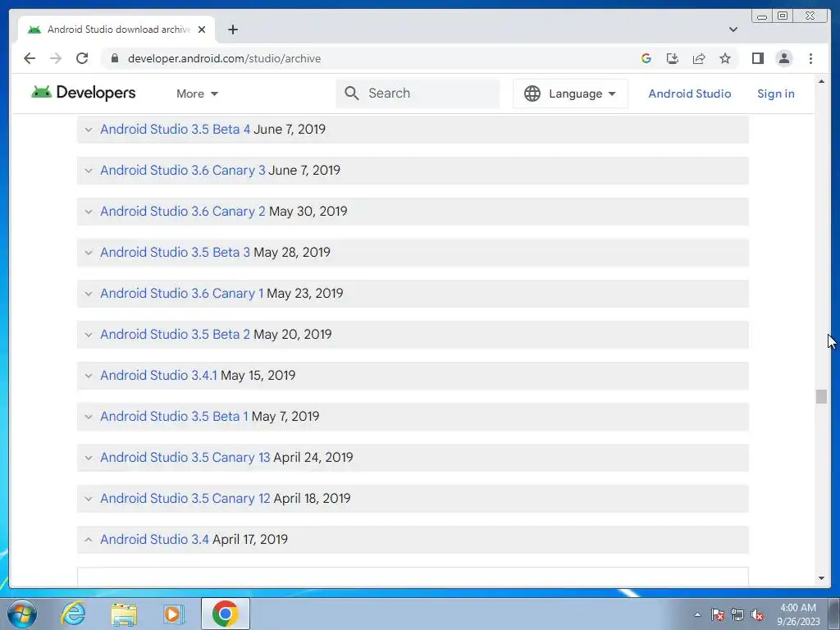Open the Windows Start button
Image resolution: width=840 pixels, height=630 pixels.
22,614
